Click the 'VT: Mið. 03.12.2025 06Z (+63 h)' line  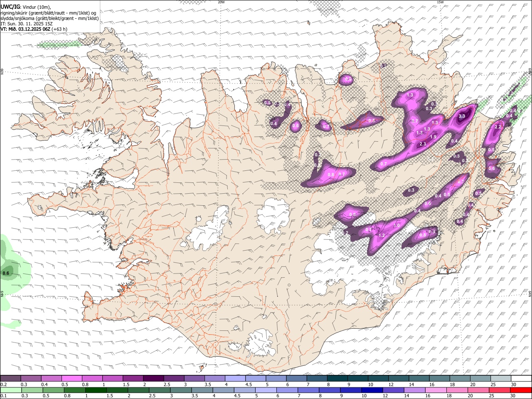click(x=34, y=29)
